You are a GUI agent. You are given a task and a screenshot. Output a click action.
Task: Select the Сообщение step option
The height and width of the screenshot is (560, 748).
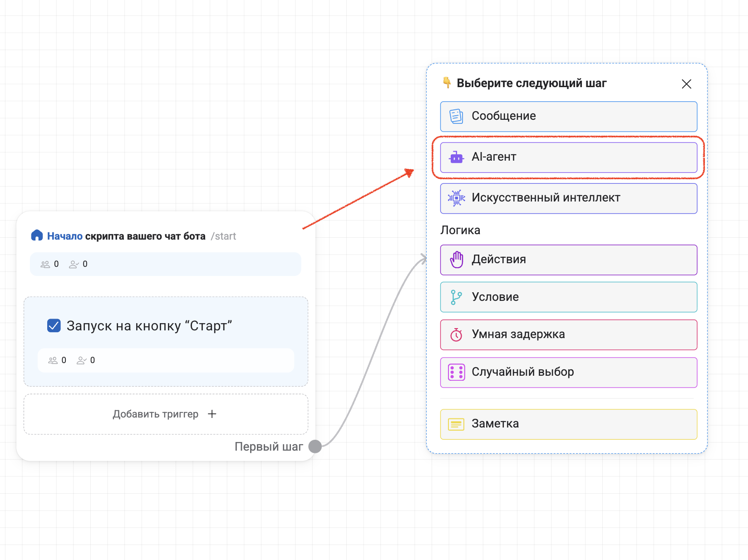coord(568,117)
